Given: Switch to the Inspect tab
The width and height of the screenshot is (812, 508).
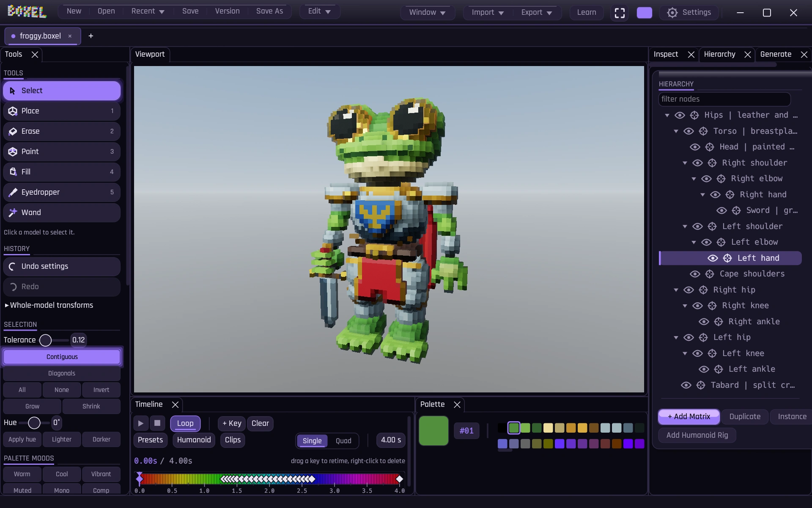Looking at the screenshot, I should tap(666, 54).
